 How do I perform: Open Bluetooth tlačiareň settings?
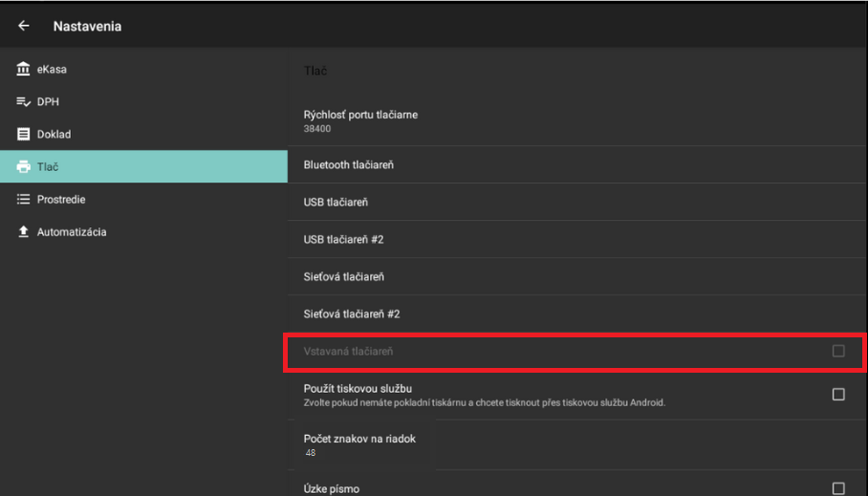pos(349,164)
